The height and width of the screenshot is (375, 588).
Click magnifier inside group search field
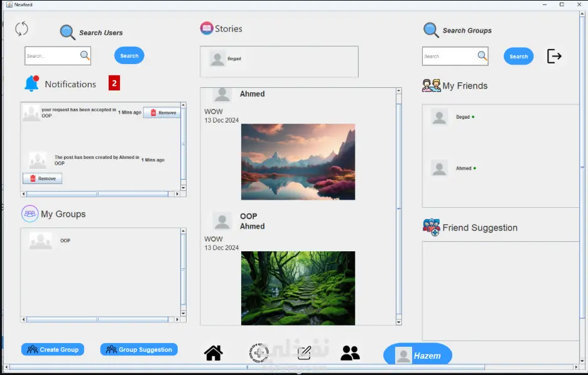tap(482, 56)
